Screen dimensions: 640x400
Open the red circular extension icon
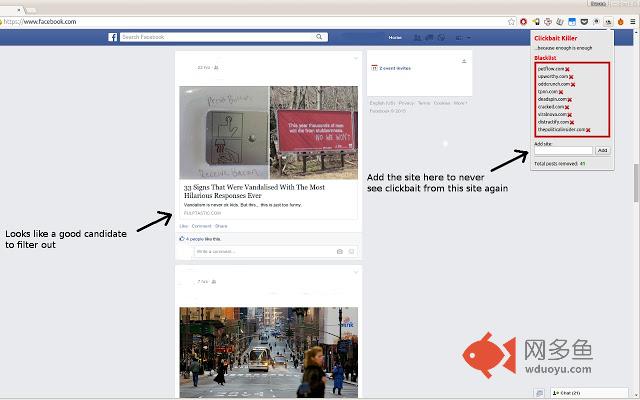pyautogui.click(x=523, y=22)
